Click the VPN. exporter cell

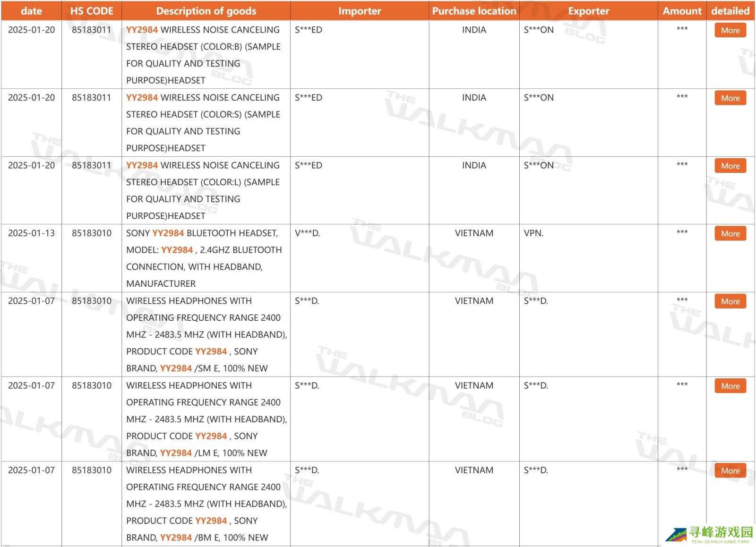(533, 233)
